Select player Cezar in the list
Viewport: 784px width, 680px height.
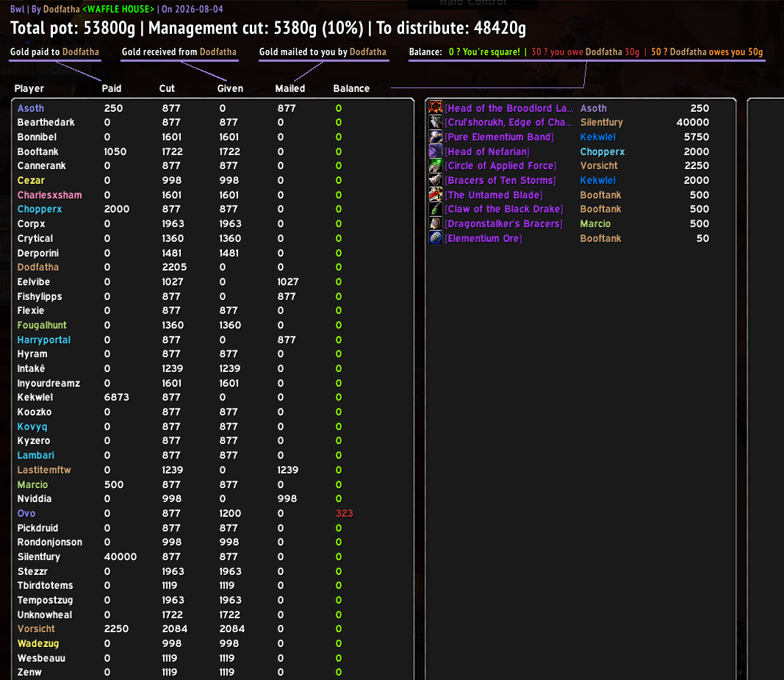coord(31,180)
